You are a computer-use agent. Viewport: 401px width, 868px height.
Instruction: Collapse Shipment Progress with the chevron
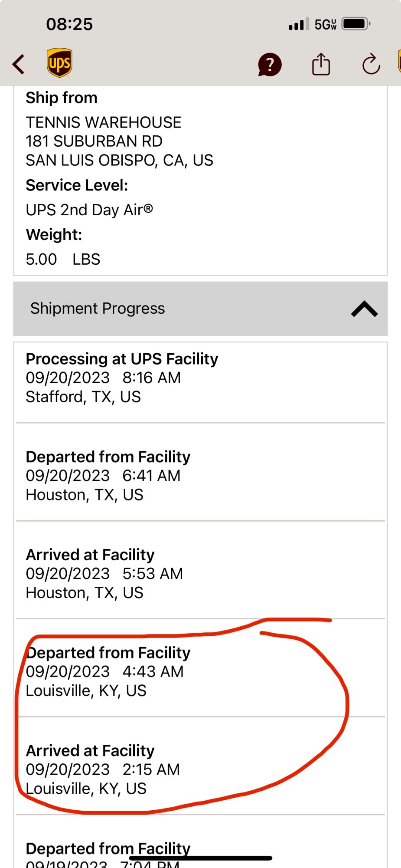click(x=364, y=309)
